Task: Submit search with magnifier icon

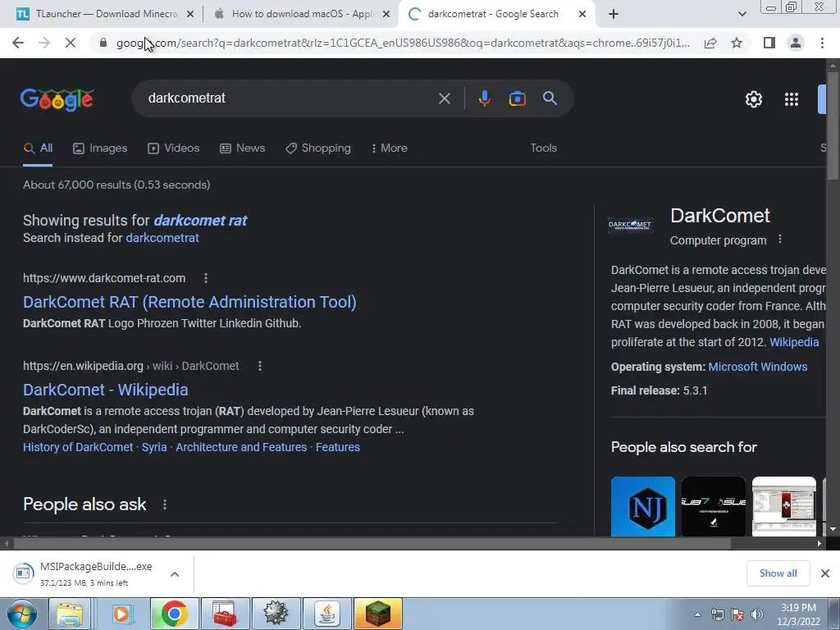Action: click(550, 98)
